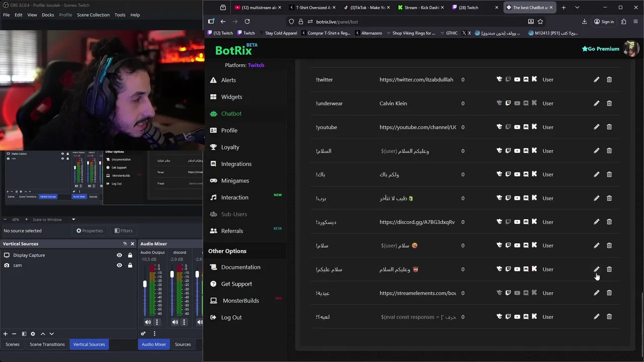Unlock the Display Capture source
The height and width of the screenshot is (362, 644).
[x=130, y=255]
